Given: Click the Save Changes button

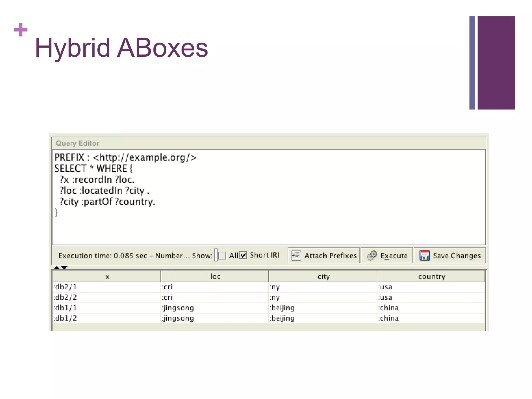Looking at the screenshot, I should tap(449, 255).
